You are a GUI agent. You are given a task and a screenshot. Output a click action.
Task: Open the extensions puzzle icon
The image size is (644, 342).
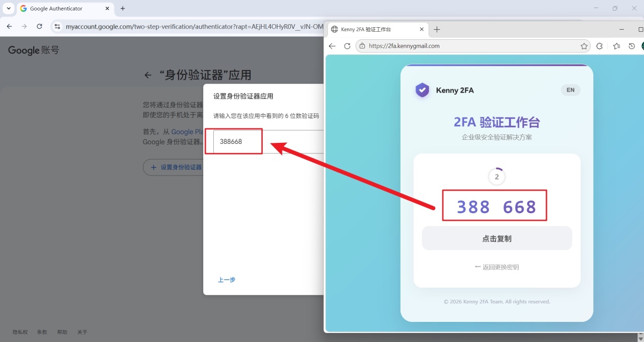pyautogui.click(x=599, y=46)
